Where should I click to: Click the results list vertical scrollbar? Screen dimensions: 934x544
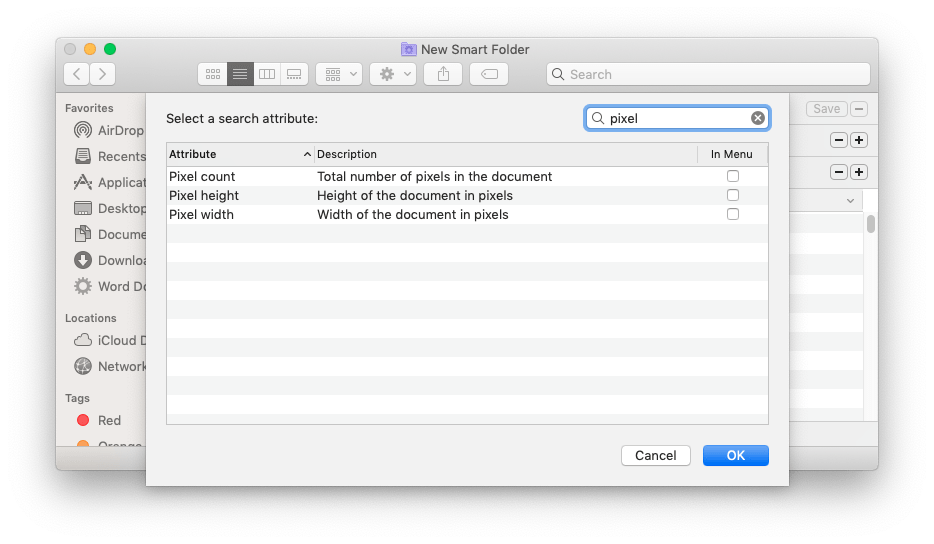871,224
